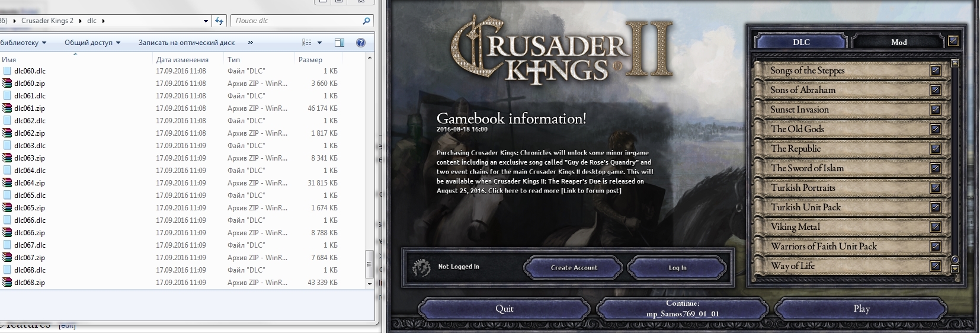Click the dlc062.dlc file icon
This screenshot has width=980, height=333.
(x=7, y=121)
